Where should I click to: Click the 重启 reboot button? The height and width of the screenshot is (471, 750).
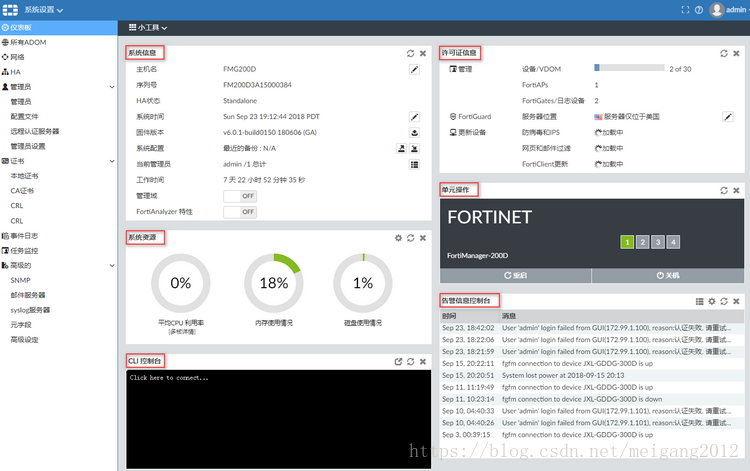(x=516, y=275)
